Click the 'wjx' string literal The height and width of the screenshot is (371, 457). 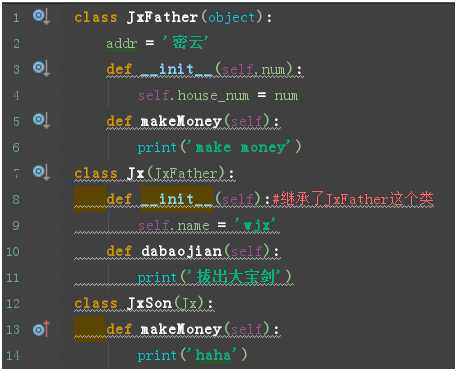[x=255, y=225]
